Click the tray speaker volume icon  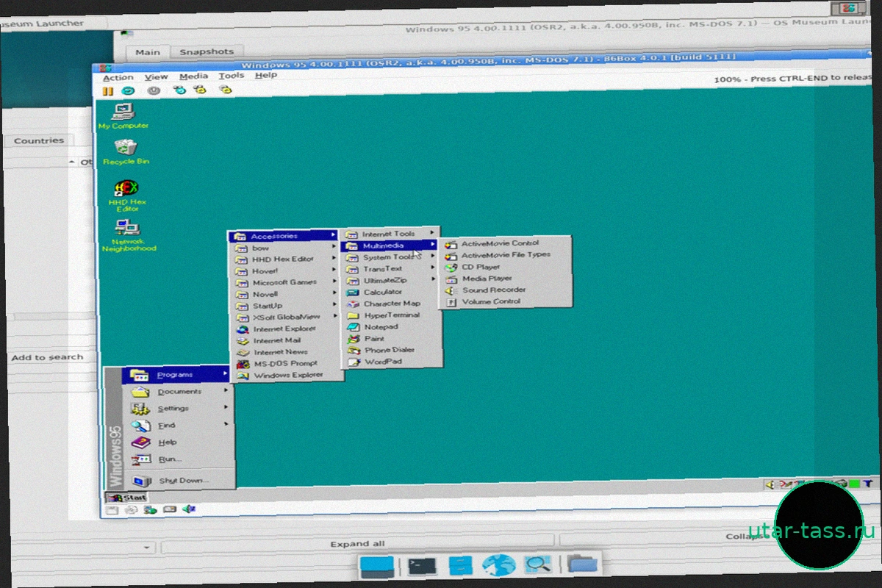[x=770, y=484]
